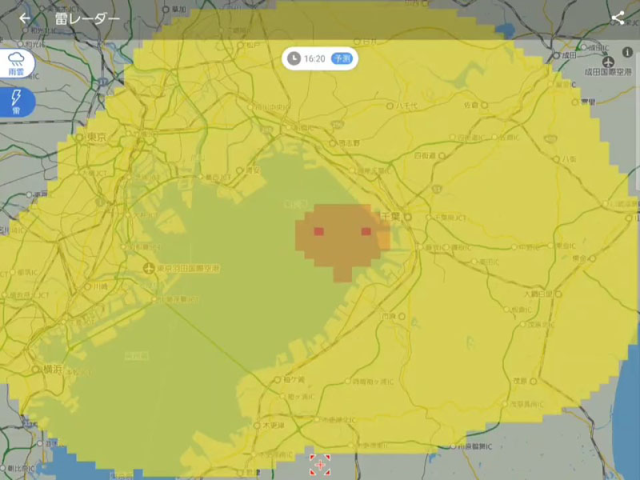Tap the share icon in header
640x480 pixels.
pos(617,18)
